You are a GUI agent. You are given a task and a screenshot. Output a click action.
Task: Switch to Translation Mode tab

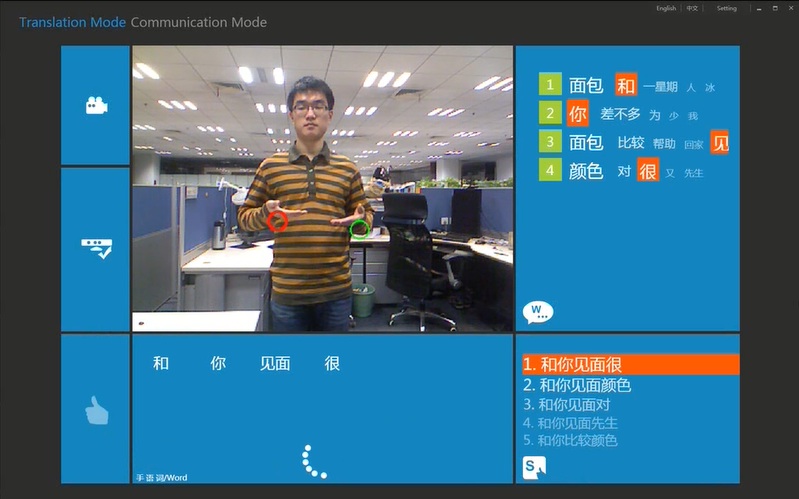(x=72, y=22)
